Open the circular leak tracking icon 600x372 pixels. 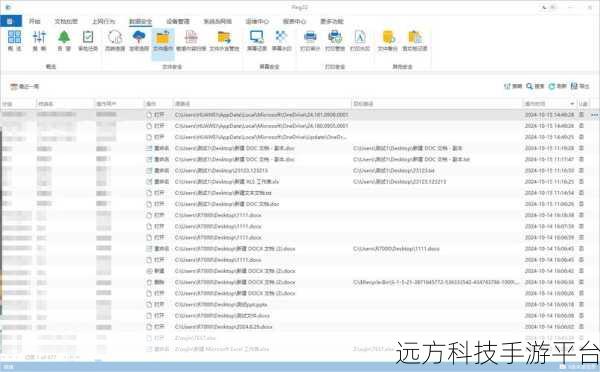pyautogui.click(x=115, y=41)
